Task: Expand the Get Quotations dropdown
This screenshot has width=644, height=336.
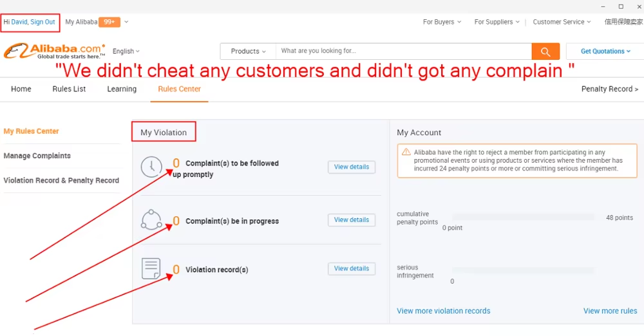Action: [605, 51]
